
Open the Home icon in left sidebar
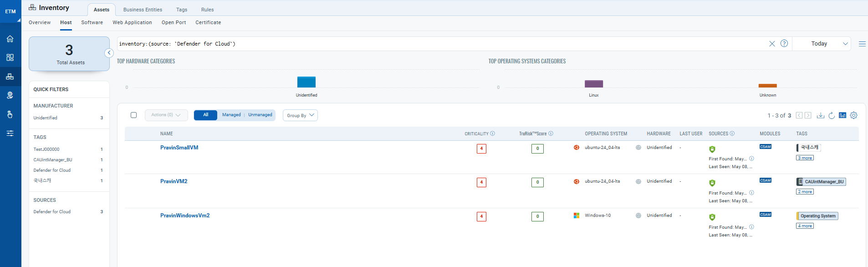point(10,39)
